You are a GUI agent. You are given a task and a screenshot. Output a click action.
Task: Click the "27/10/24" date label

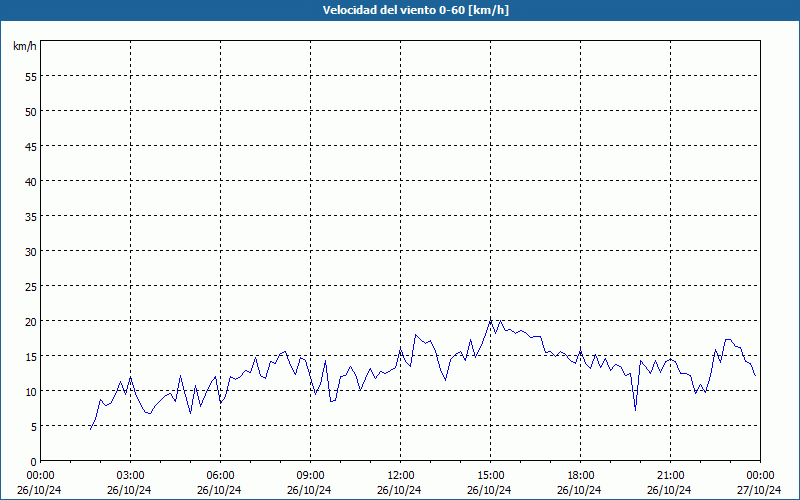pos(759,490)
